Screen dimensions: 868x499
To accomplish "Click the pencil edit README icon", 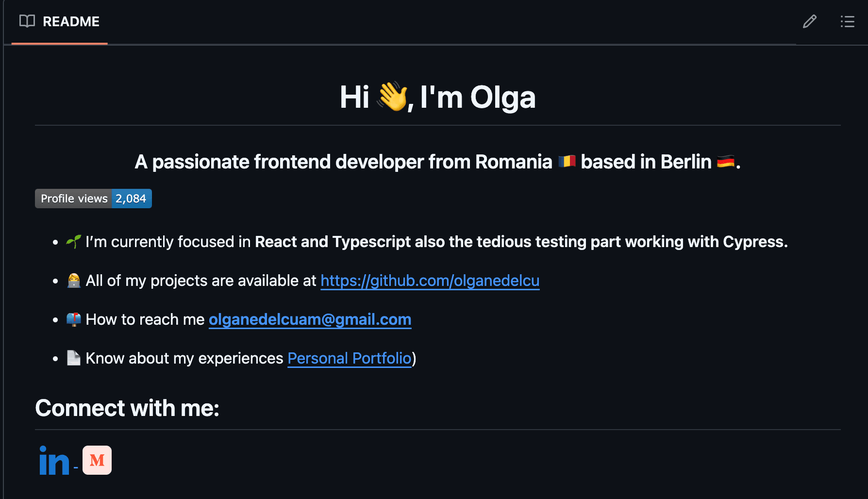I will click(809, 21).
